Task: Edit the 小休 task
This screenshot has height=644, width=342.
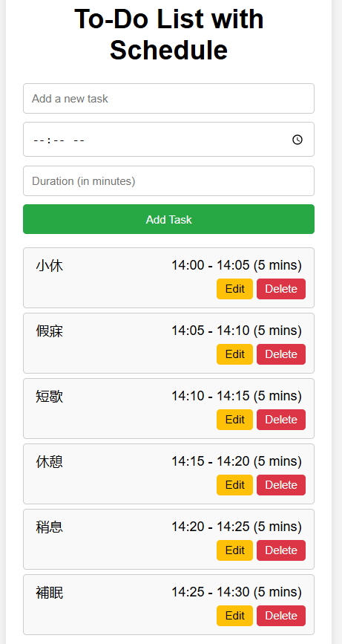Action: click(x=234, y=289)
